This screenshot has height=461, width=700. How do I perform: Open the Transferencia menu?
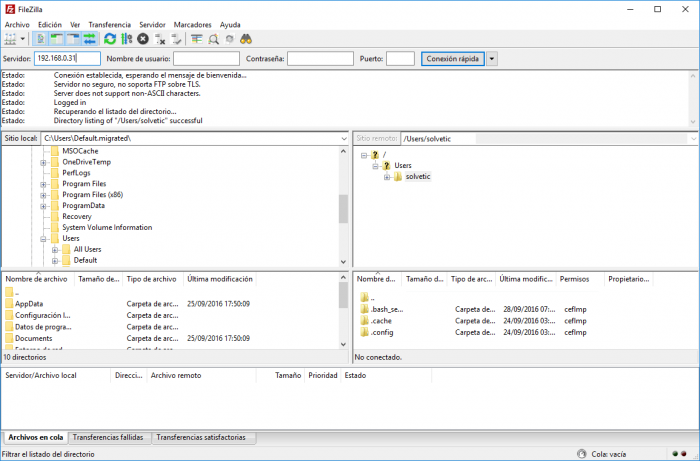109,25
